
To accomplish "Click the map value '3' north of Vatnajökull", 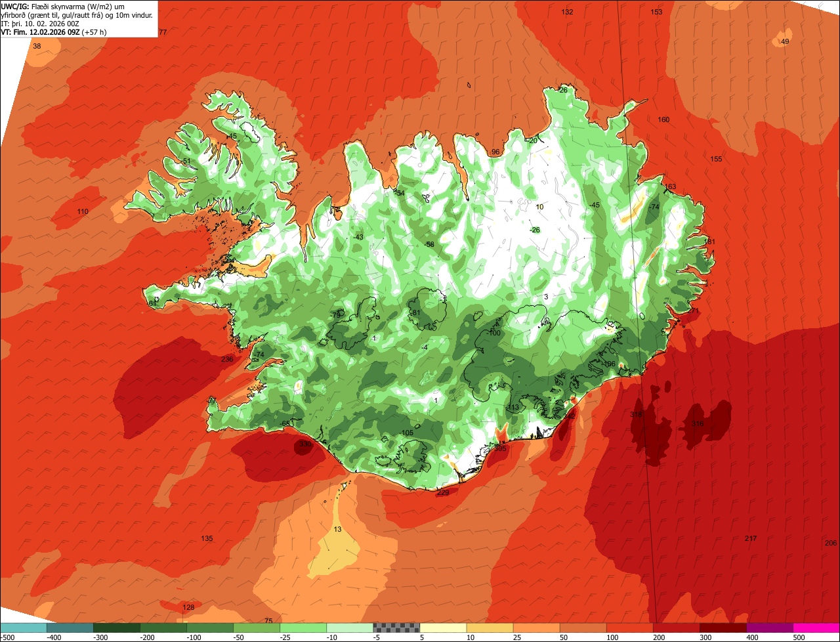I will coord(546,297).
